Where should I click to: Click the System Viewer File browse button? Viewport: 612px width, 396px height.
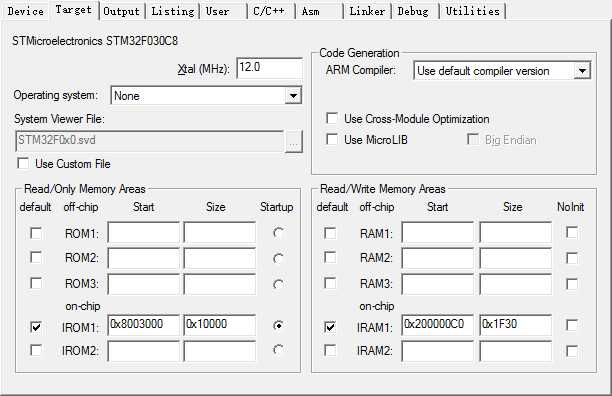(294, 142)
